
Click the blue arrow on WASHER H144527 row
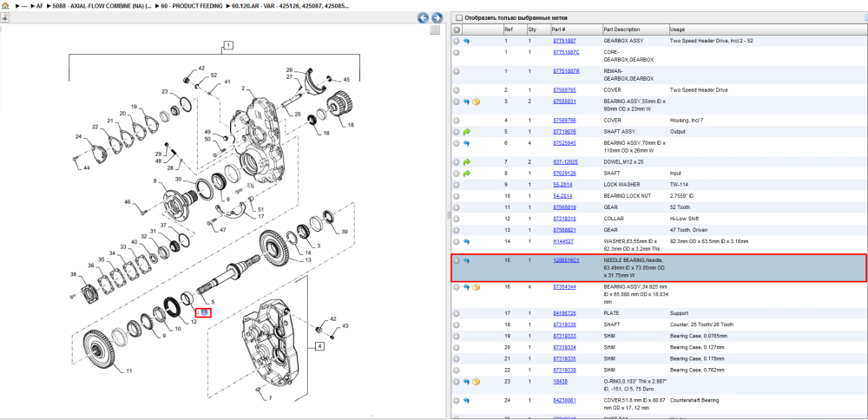467,241
